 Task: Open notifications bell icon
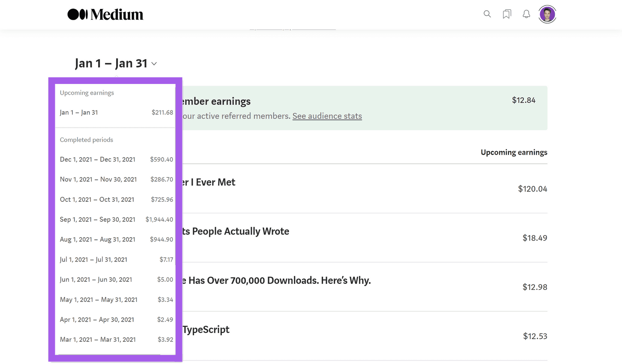(x=526, y=14)
